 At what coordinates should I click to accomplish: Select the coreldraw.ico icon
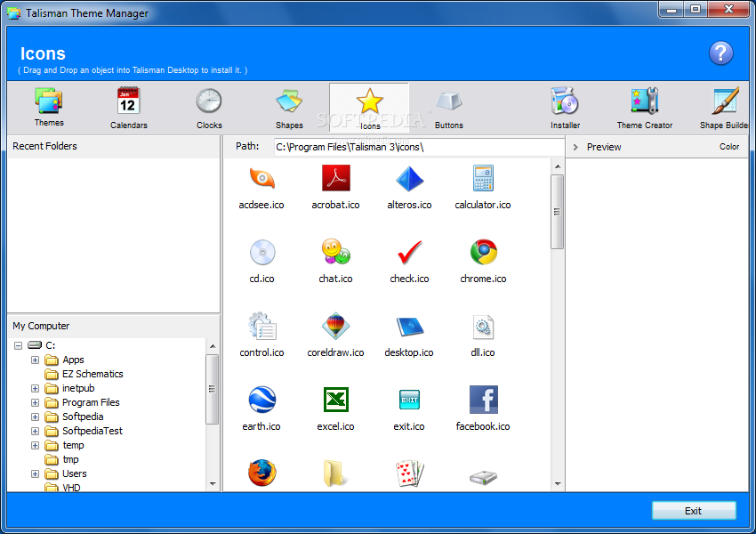[x=335, y=335]
